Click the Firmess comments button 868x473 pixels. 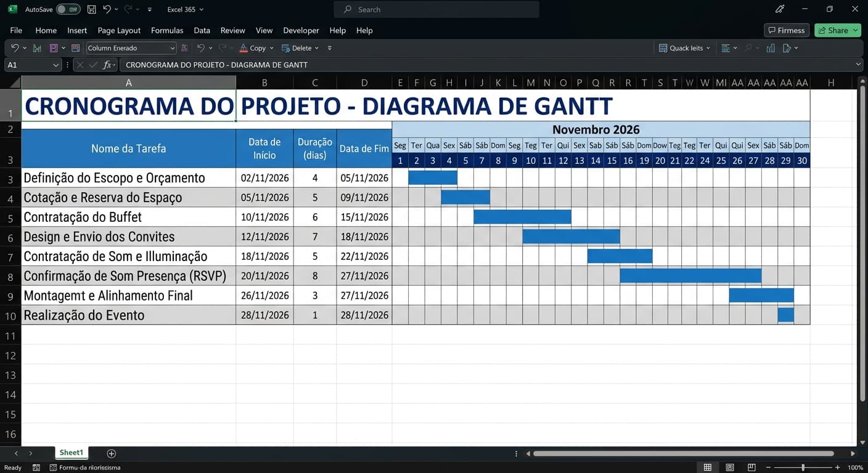pos(787,30)
